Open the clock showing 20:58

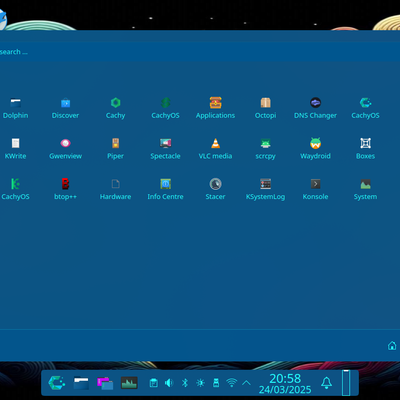pos(285,383)
